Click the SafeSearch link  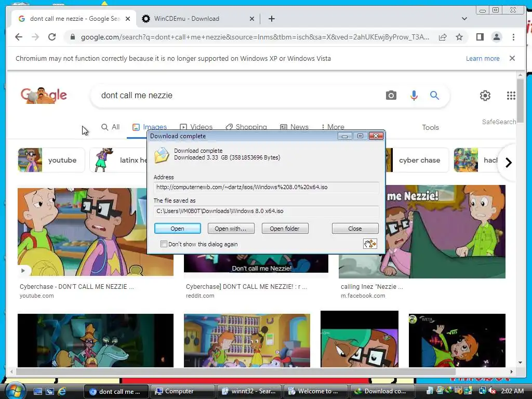pos(499,122)
